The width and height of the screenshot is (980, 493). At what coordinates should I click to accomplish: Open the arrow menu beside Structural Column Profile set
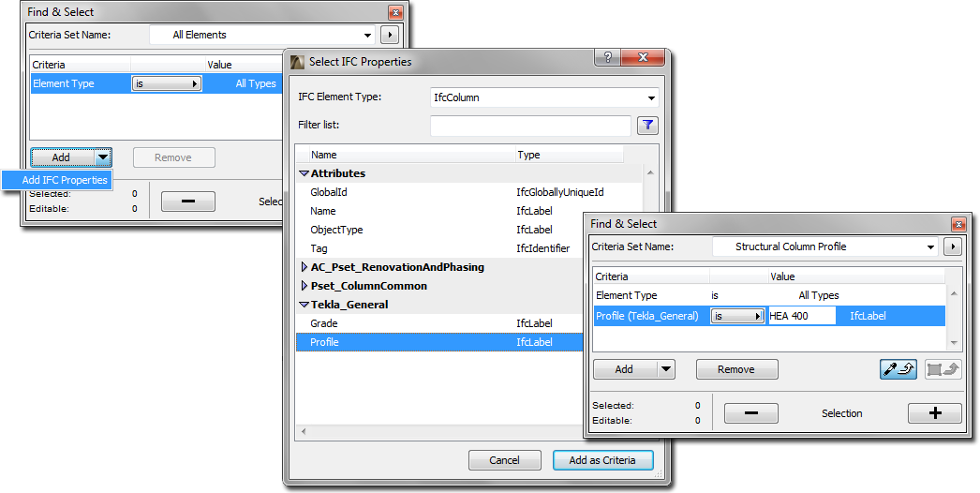[x=953, y=246]
